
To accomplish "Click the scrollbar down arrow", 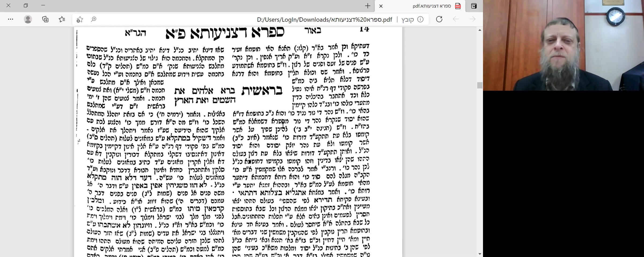I will [x=480, y=254].
